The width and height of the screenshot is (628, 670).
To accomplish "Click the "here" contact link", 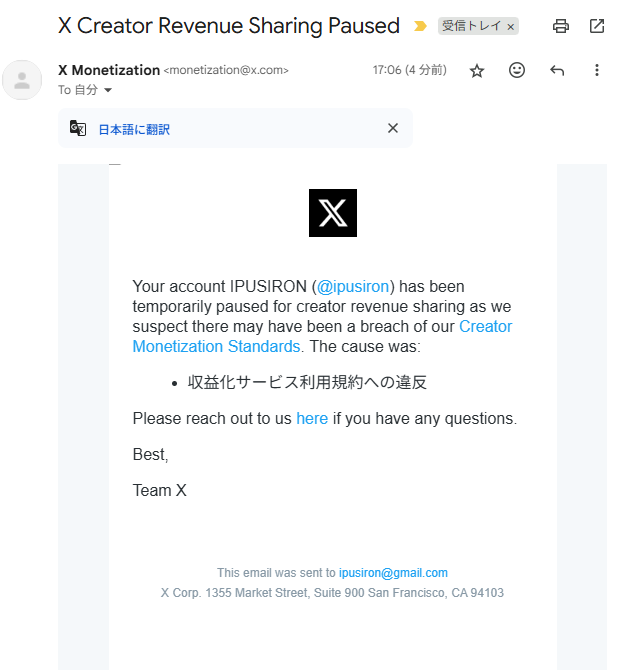I will [x=312, y=419].
